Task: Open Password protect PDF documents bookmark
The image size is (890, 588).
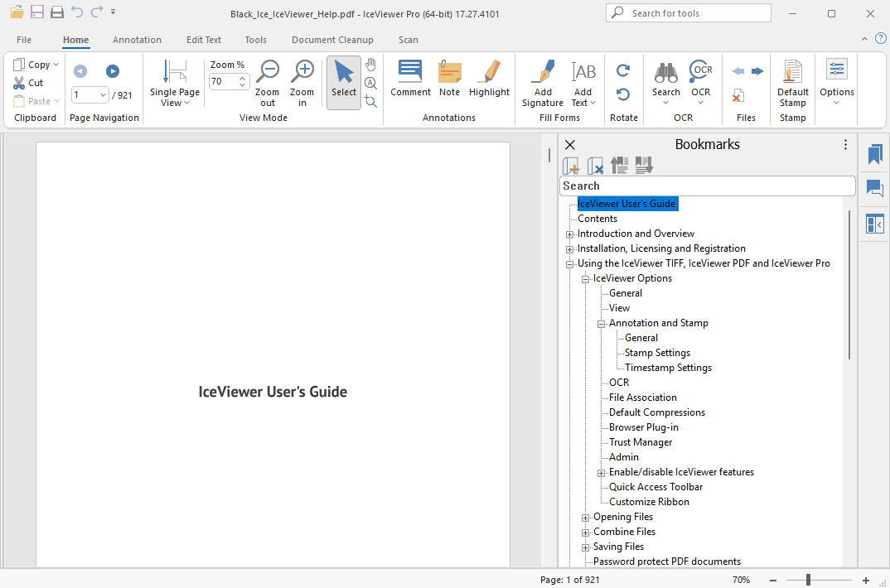Action: click(667, 561)
